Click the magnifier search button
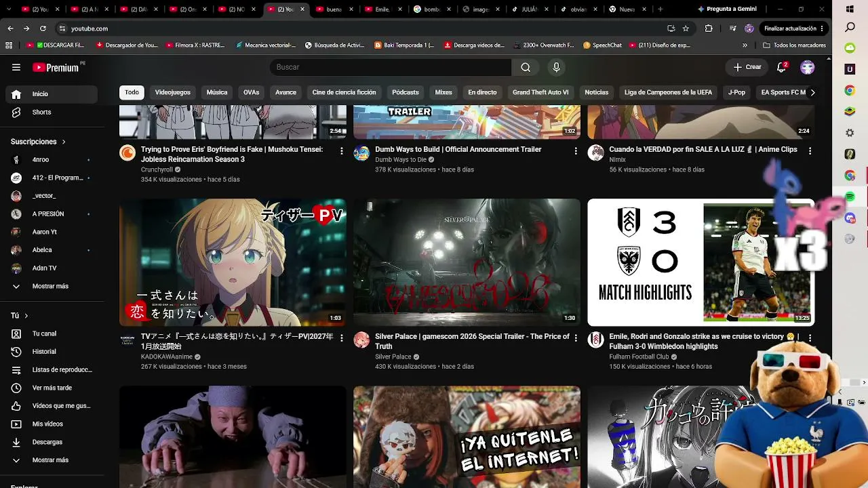The width and height of the screenshot is (868, 488). coord(526,67)
